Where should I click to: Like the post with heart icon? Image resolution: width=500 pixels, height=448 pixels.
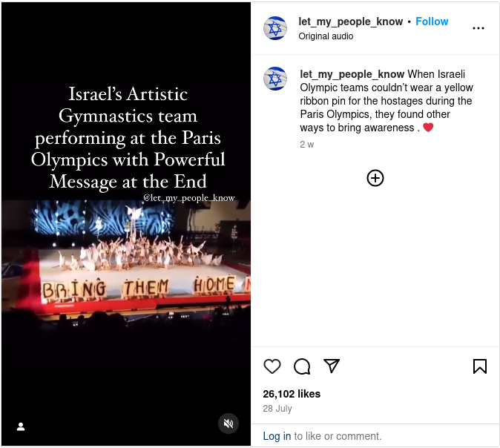click(x=272, y=366)
